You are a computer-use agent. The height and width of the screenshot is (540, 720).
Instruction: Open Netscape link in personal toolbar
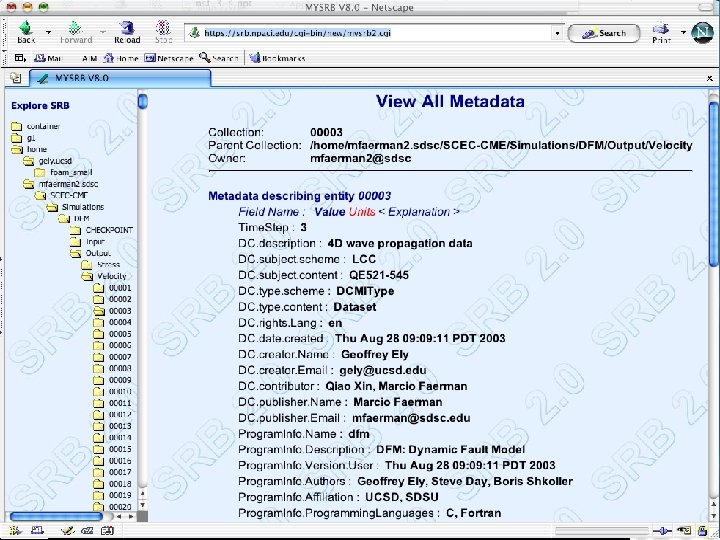click(x=169, y=58)
